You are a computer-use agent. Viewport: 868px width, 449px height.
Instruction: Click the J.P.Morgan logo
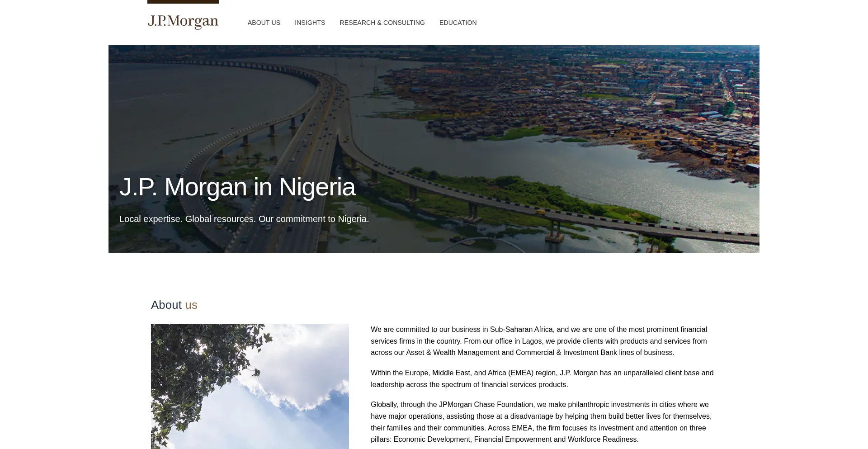(183, 22)
